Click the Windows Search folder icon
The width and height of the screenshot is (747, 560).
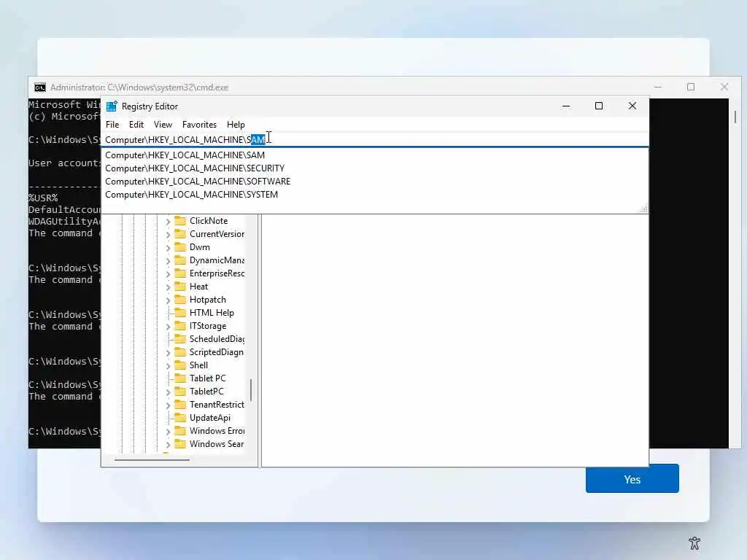pos(180,444)
